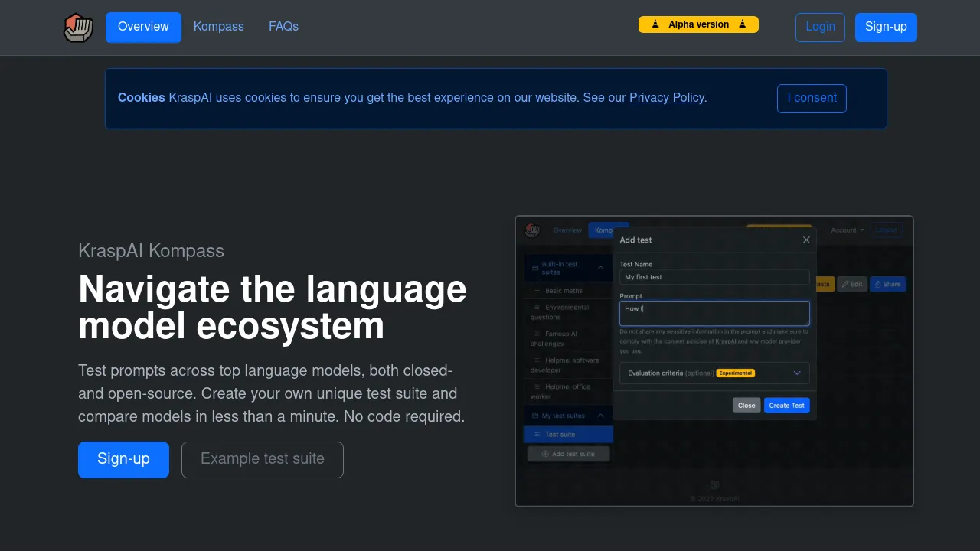Open the Example test suite

click(x=263, y=459)
